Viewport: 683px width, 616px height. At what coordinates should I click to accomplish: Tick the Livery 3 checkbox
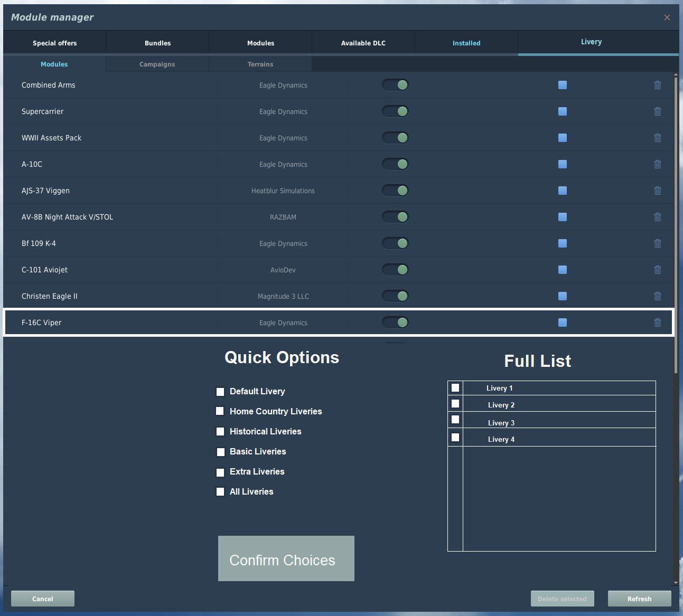tap(455, 420)
